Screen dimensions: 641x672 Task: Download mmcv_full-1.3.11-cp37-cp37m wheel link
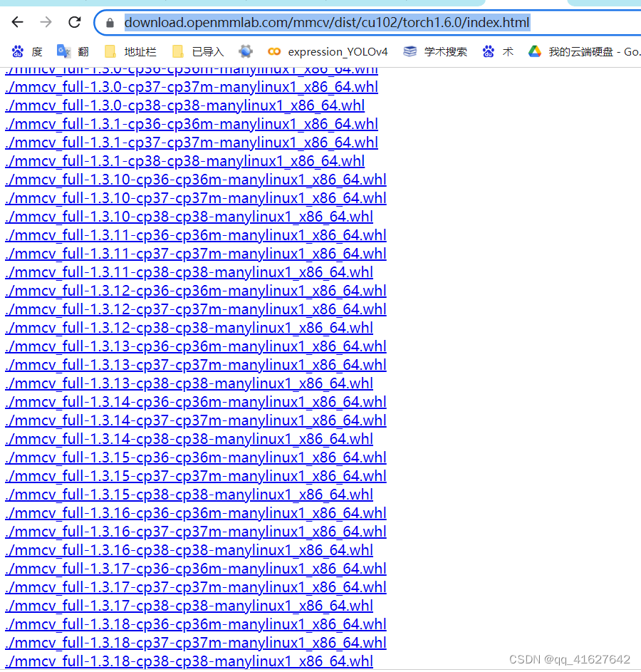(196, 254)
